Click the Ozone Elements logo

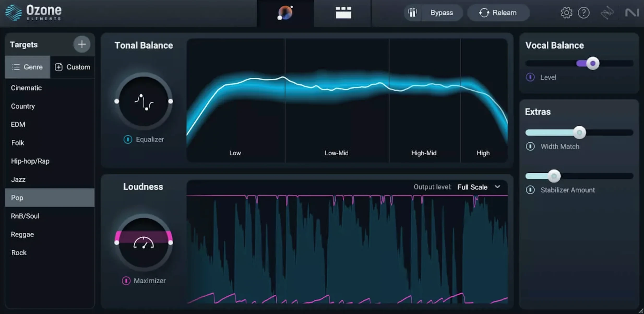click(33, 13)
